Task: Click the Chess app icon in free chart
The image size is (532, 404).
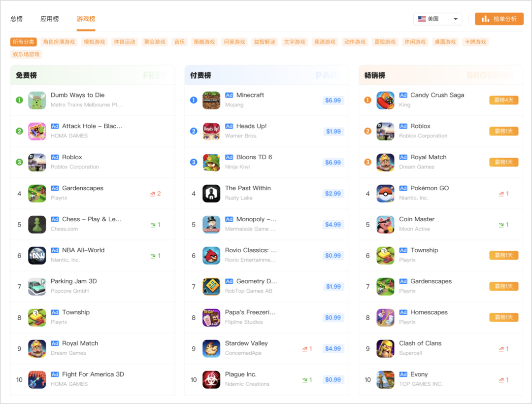Action: click(37, 225)
